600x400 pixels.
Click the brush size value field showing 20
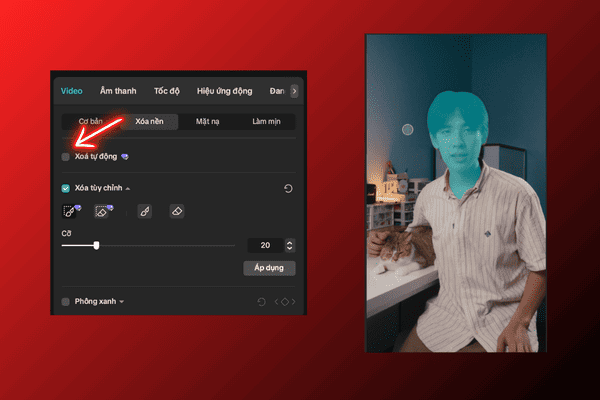tap(265, 245)
